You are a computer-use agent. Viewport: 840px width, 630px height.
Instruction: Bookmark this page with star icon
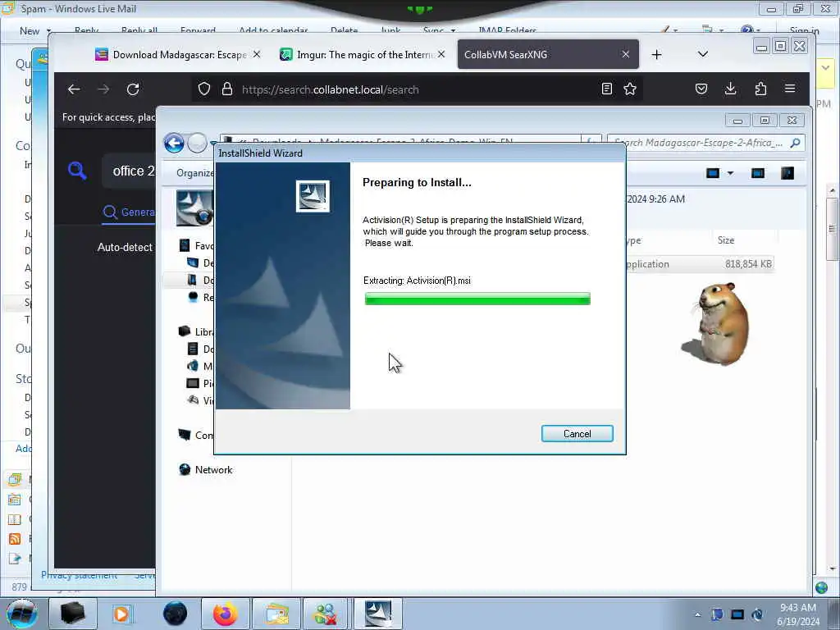click(x=630, y=89)
